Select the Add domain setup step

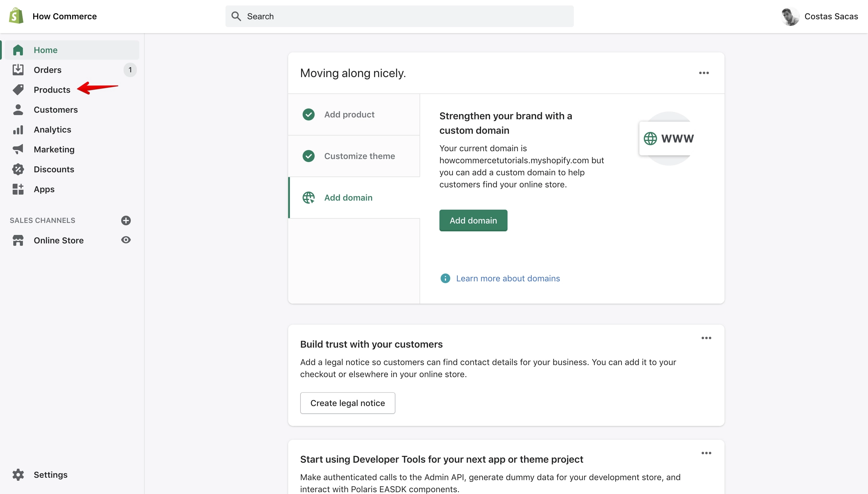(354, 198)
